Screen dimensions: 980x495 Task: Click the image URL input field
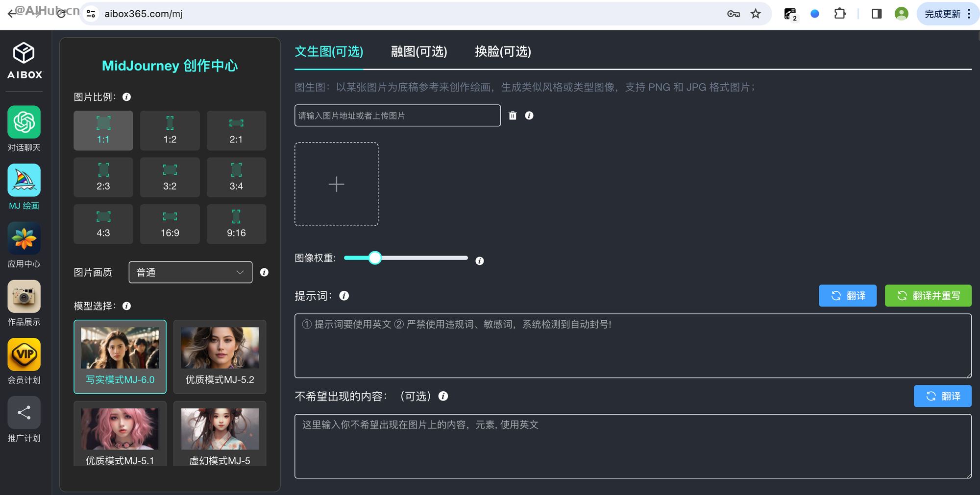397,116
